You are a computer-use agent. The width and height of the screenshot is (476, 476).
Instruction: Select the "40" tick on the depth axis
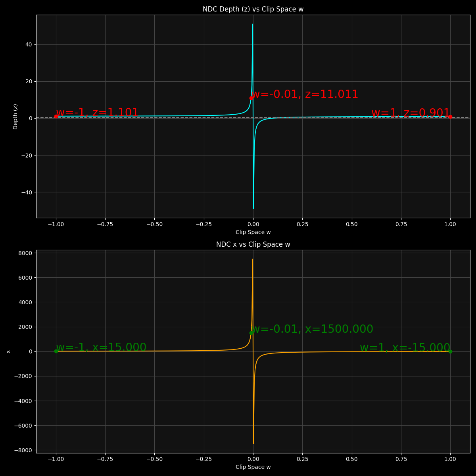tap(29, 44)
